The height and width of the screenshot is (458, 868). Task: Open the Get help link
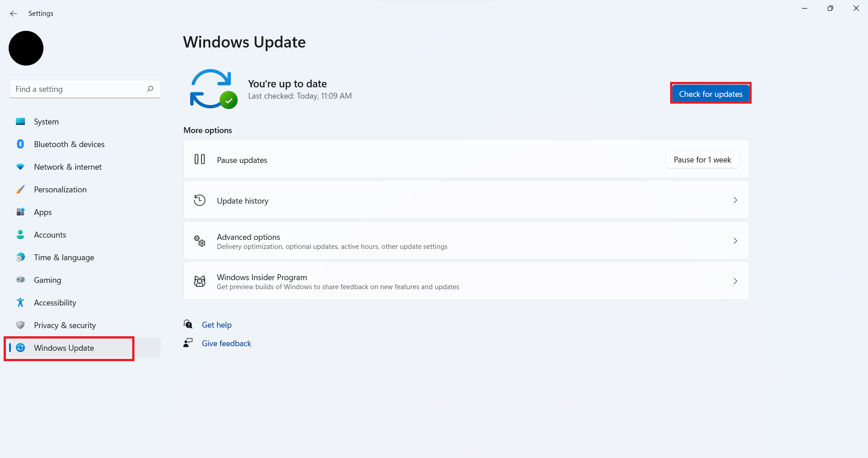coord(216,324)
